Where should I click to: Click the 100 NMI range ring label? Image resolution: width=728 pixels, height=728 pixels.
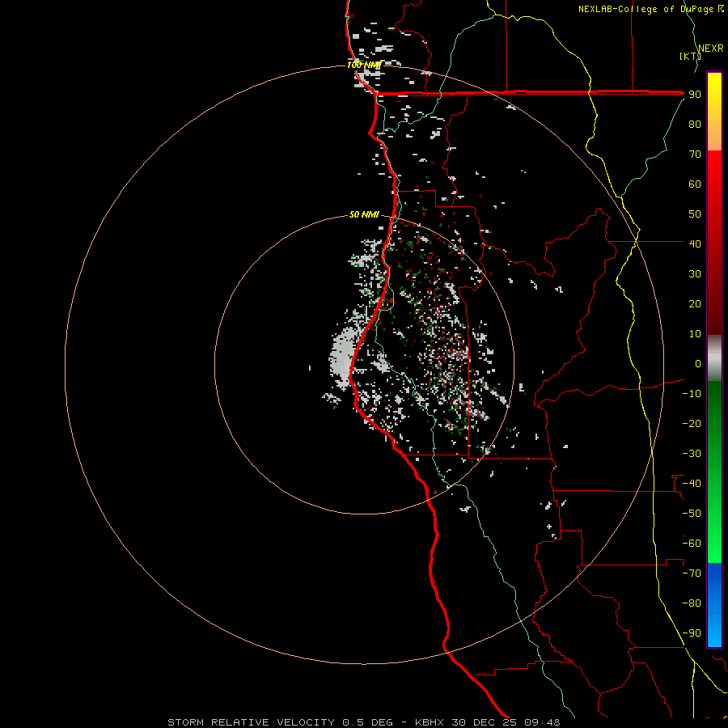[x=364, y=65]
